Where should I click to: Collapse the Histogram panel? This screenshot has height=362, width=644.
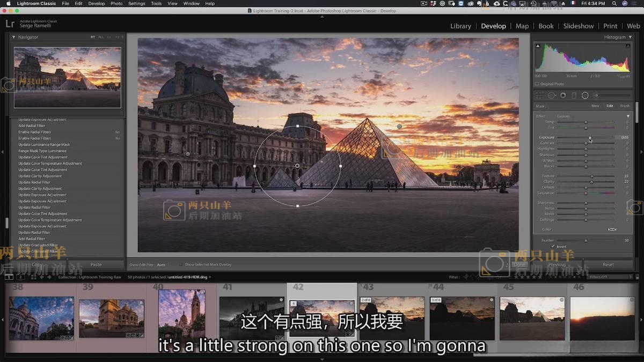tap(630, 37)
